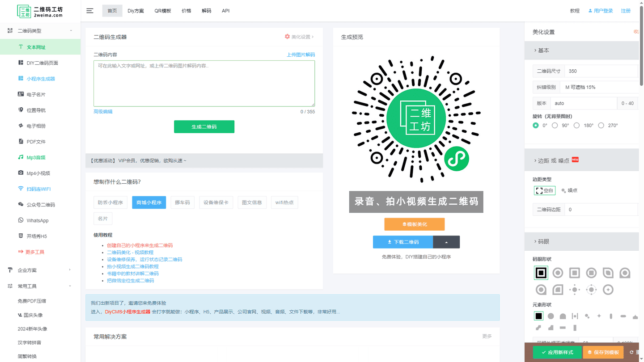The image size is (644, 362).
Task: Select 空白 margin type
Action: pyautogui.click(x=544, y=190)
